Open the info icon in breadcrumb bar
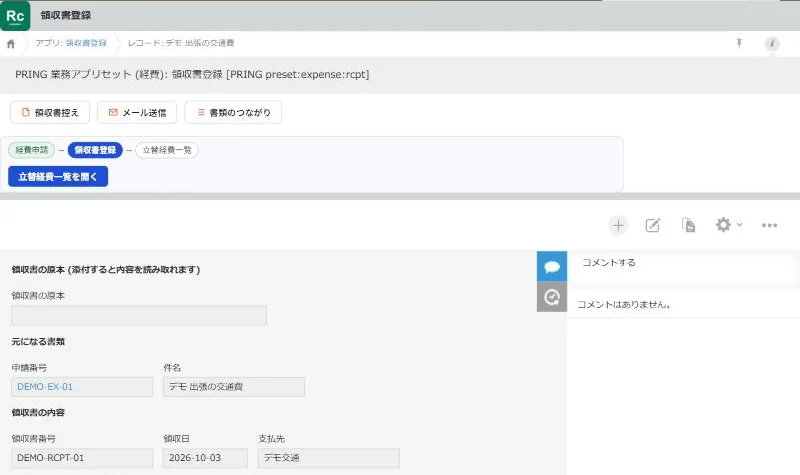The image size is (800, 475). point(772,43)
